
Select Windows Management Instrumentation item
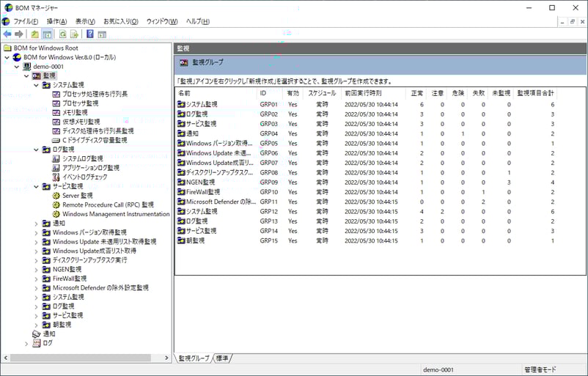pyautogui.click(x=116, y=214)
